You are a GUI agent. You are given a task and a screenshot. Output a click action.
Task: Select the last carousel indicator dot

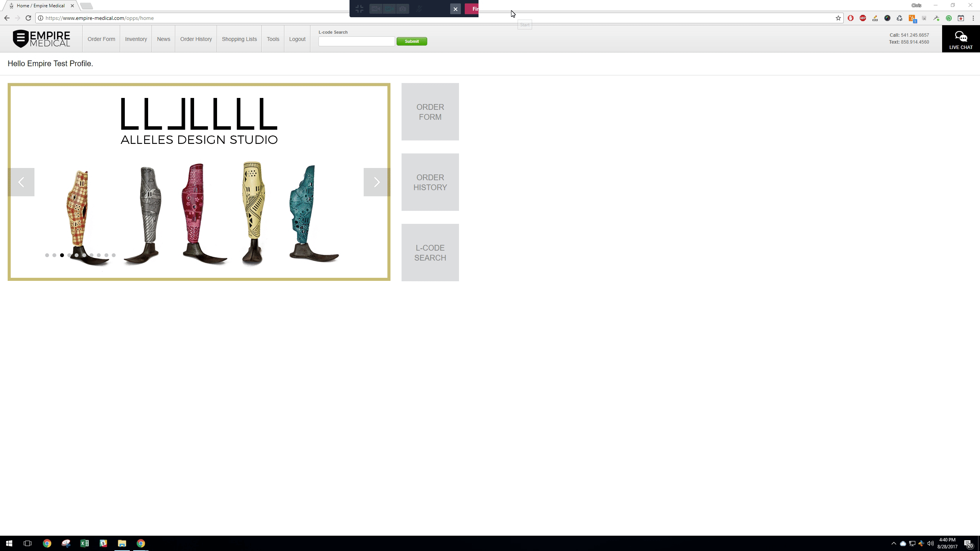pyautogui.click(x=114, y=255)
